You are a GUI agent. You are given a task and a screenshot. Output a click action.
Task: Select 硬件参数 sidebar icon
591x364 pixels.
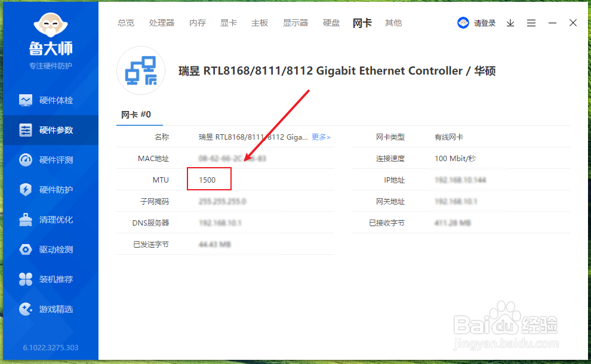26,130
